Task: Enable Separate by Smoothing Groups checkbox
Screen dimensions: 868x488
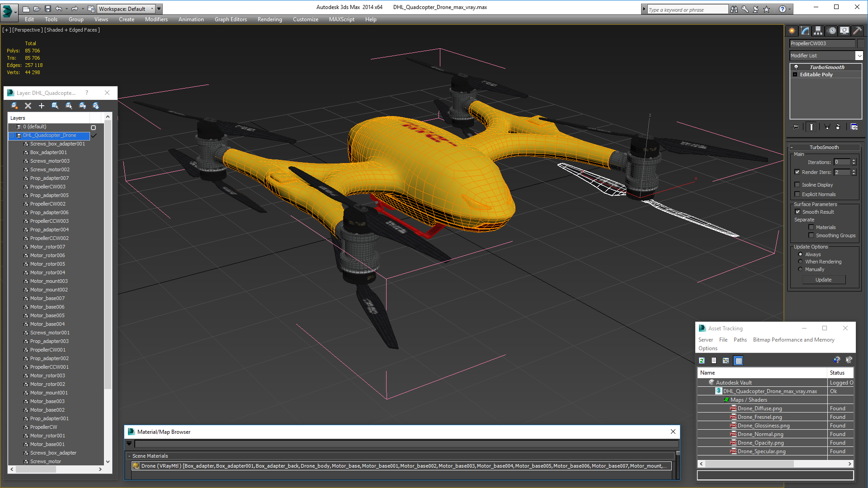Action: (x=811, y=235)
